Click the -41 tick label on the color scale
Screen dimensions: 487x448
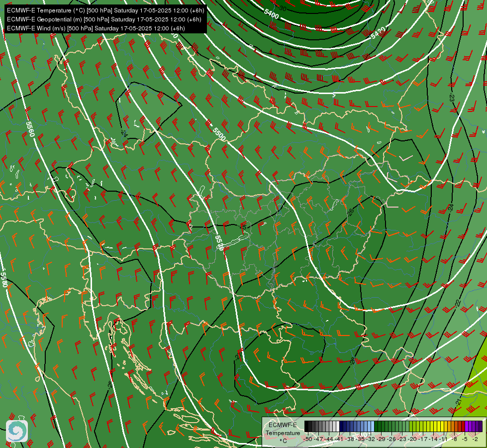339,439
